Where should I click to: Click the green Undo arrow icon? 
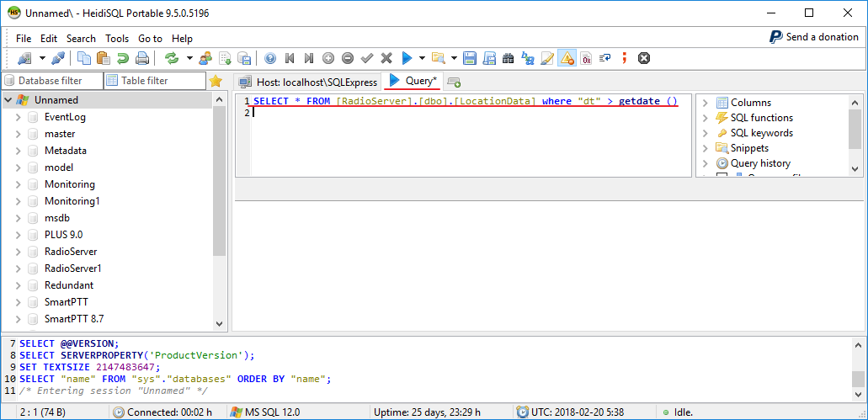click(122, 58)
